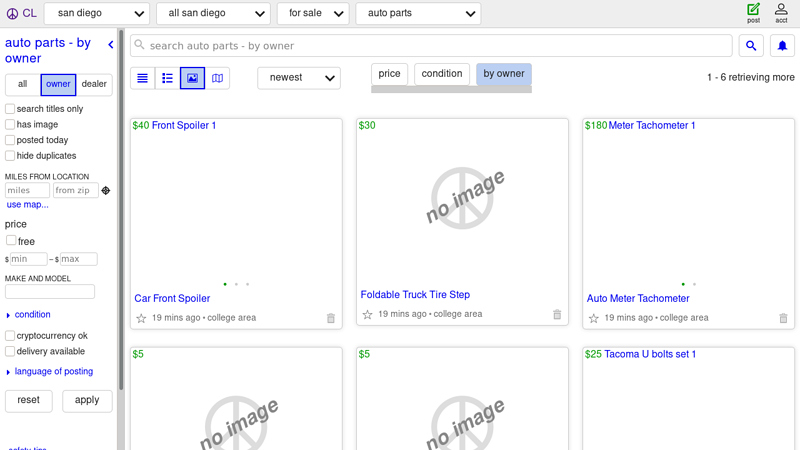Switch to map view icon
The width and height of the screenshot is (800, 450).
217,78
